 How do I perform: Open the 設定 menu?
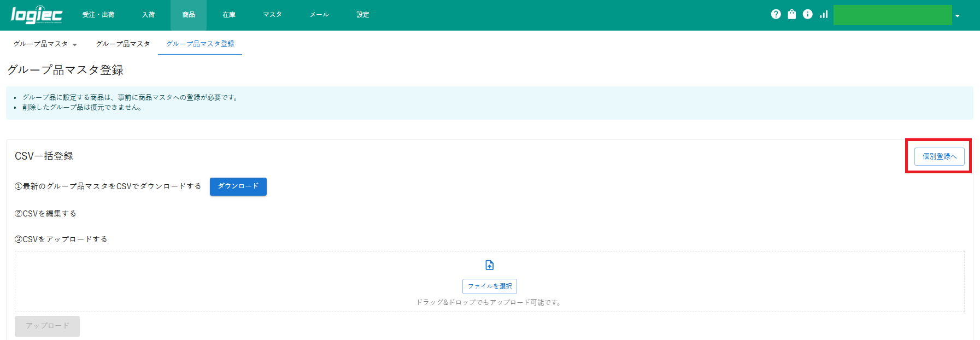coord(363,15)
